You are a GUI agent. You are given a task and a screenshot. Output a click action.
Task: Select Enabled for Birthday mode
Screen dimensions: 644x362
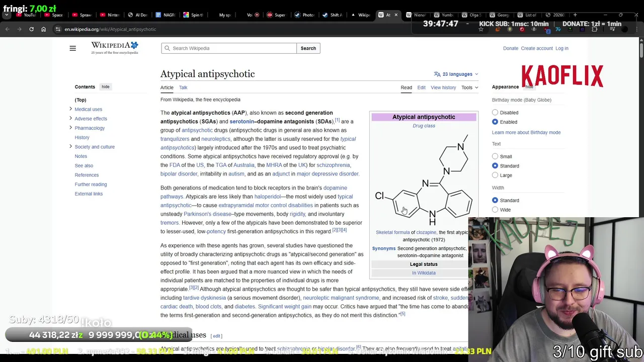click(x=495, y=122)
